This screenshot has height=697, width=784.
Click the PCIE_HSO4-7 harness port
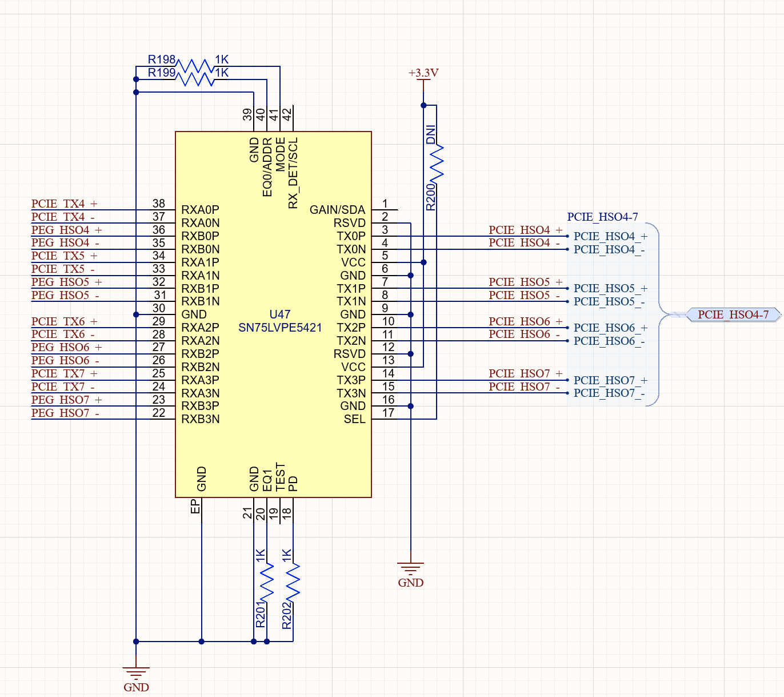pyautogui.click(x=734, y=314)
